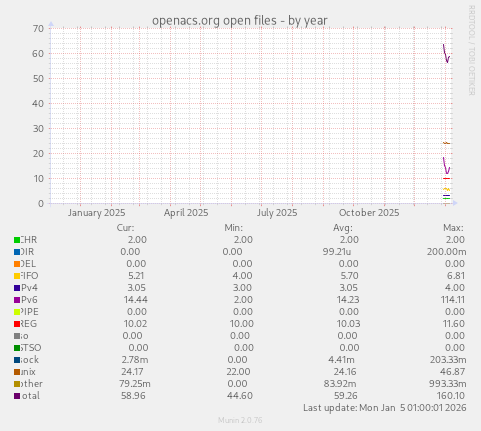Click the 'Max:' column header
The width and height of the screenshot is (481, 431).
(x=453, y=228)
